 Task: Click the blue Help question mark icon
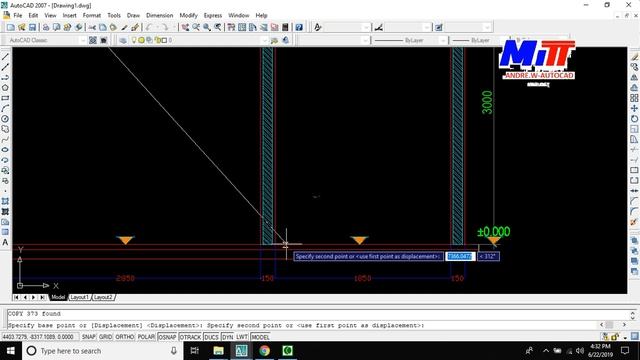[x=299, y=27]
